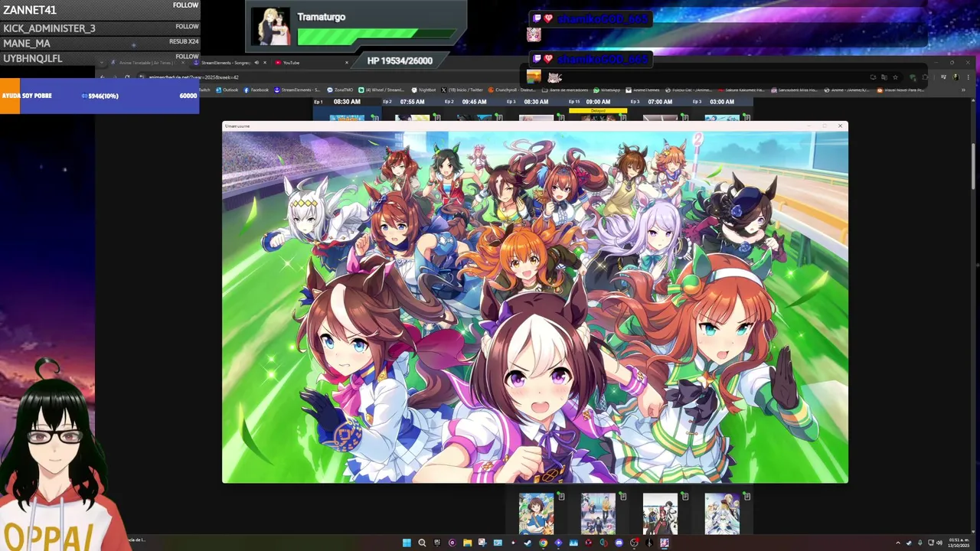
Task: Select the Umamusume game taskbar icon
Action: pos(665,543)
